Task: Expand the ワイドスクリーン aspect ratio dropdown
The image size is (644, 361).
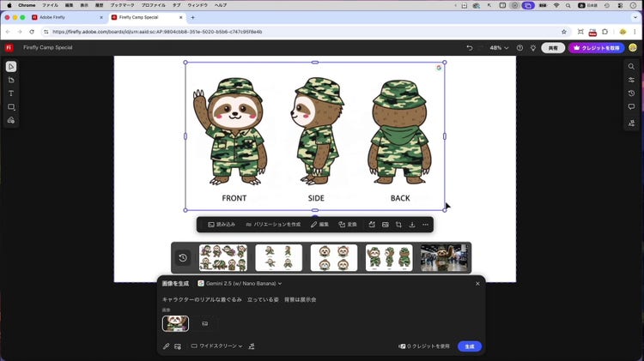Action: tap(216, 346)
